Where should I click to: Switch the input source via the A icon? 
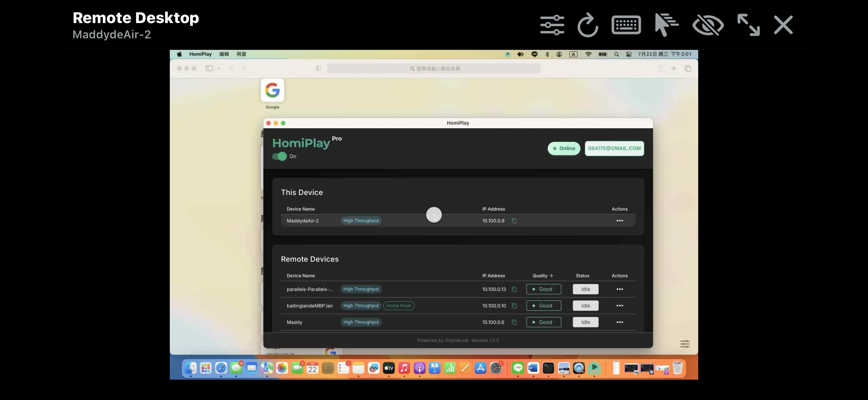[573, 54]
